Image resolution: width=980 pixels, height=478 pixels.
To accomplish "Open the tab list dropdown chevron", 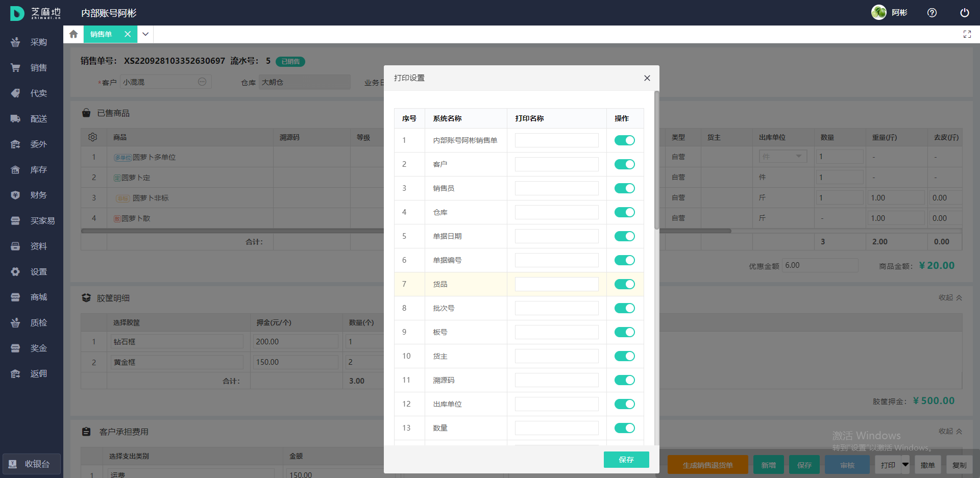I will coord(145,34).
